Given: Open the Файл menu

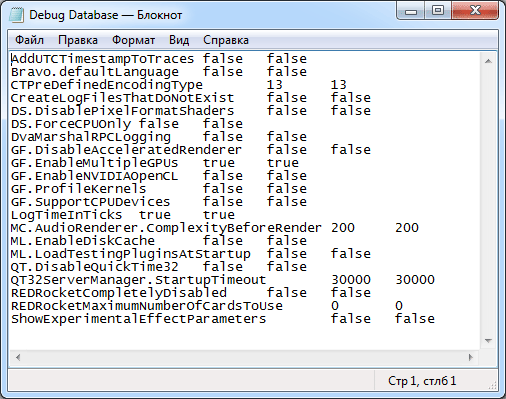Looking at the screenshot, I should coord(29,40).
